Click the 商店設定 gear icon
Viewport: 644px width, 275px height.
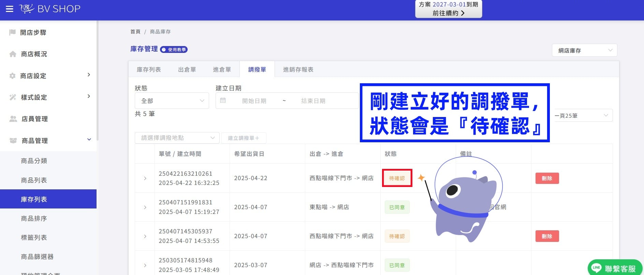[x=13, y=76]
